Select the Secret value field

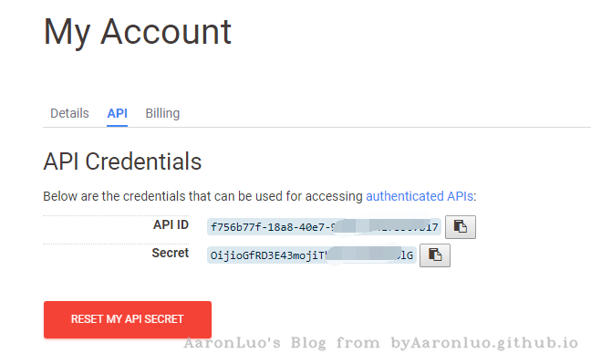point(312,255)
